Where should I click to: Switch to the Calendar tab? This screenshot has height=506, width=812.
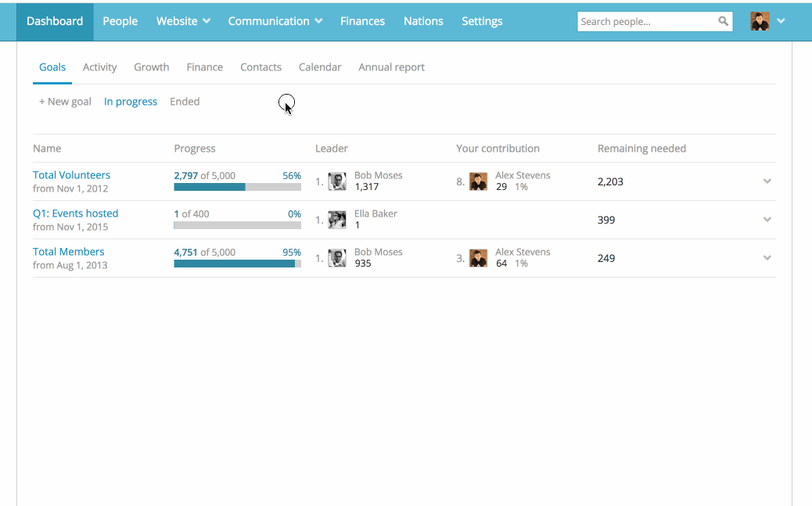coord(320,67)
